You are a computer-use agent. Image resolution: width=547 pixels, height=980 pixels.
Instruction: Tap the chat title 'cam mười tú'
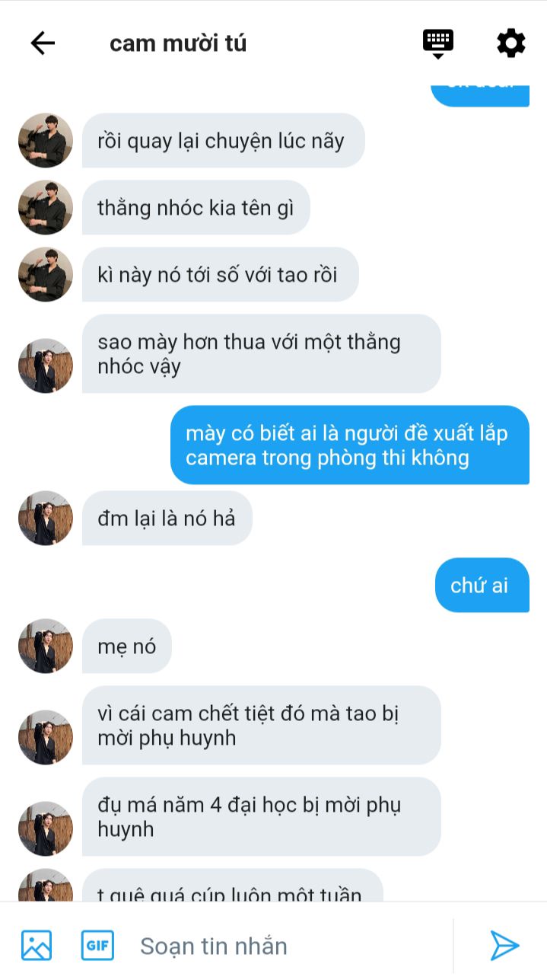[178, 43]
